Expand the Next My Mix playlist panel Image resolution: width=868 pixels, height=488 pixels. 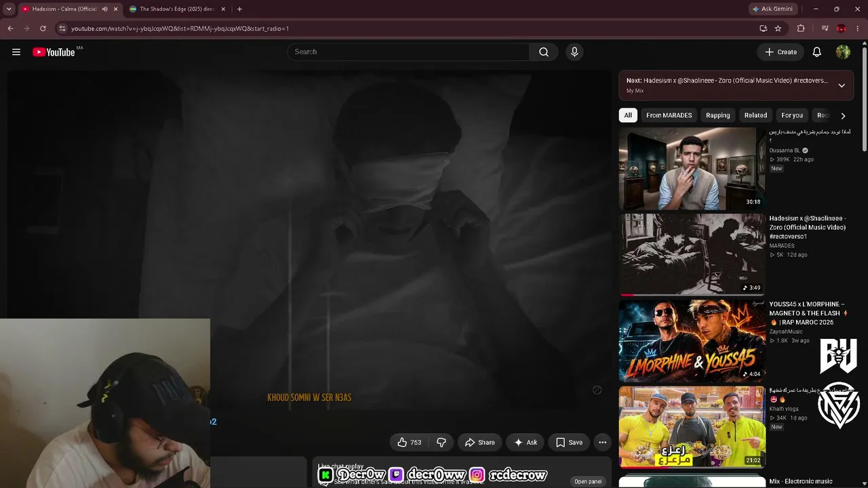pyautogui.click(x=842, y=85)
